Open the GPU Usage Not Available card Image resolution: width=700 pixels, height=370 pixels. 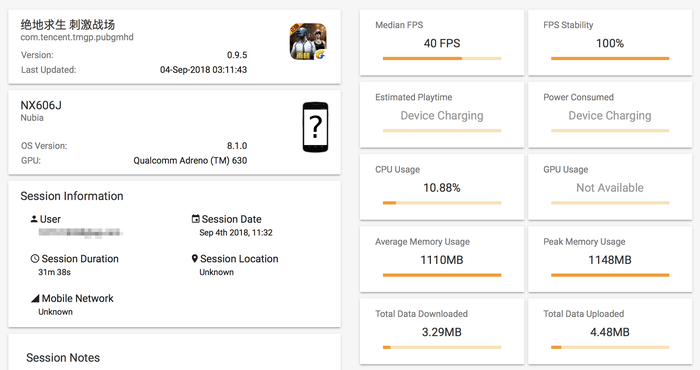tap(610, 187)
